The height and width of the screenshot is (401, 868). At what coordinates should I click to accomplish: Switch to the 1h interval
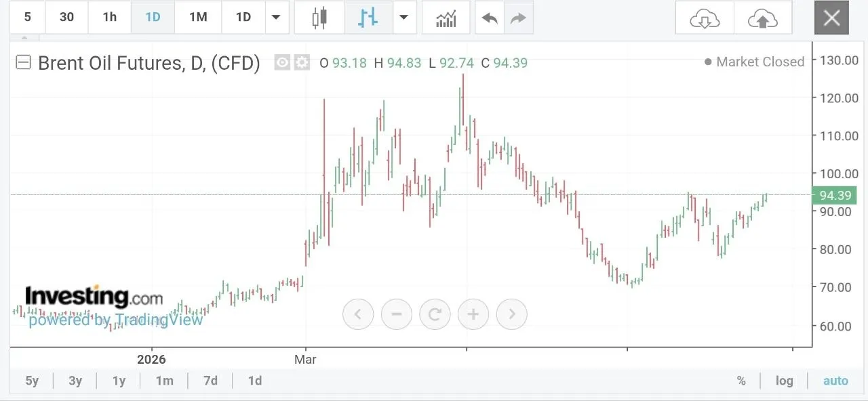pyautogui.click(x=110, y=18)
